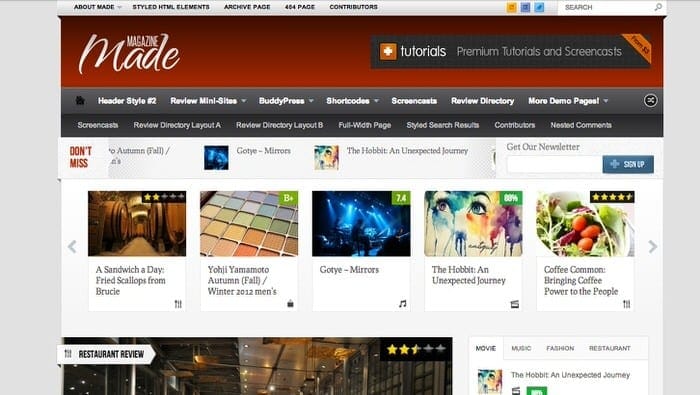Switch to the Fashion tab

coord(560,348)
